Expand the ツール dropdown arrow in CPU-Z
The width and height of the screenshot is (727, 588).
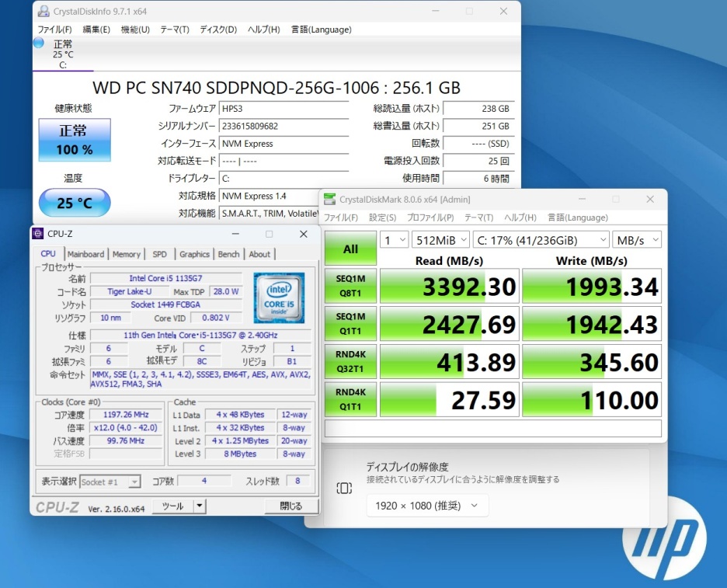click(200, 506)
